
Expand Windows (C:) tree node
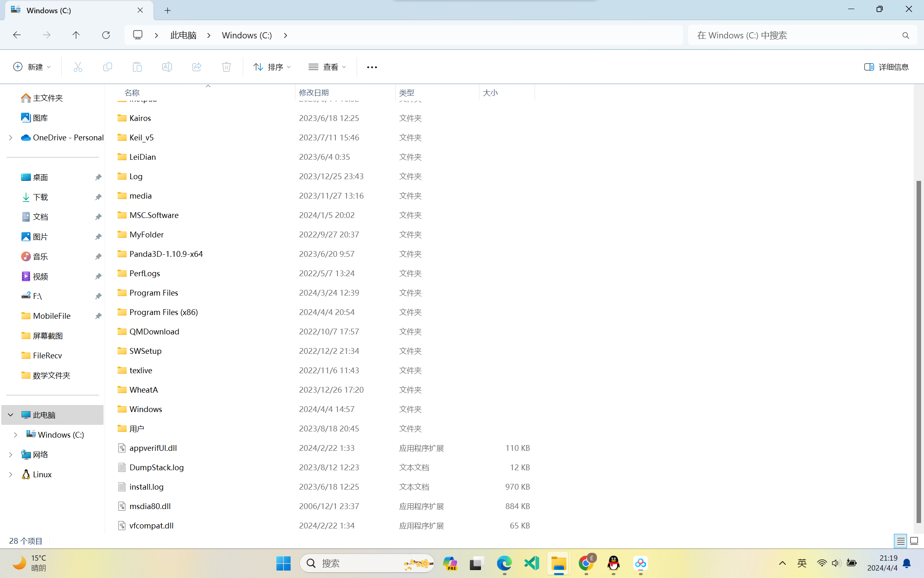(16, 435)
